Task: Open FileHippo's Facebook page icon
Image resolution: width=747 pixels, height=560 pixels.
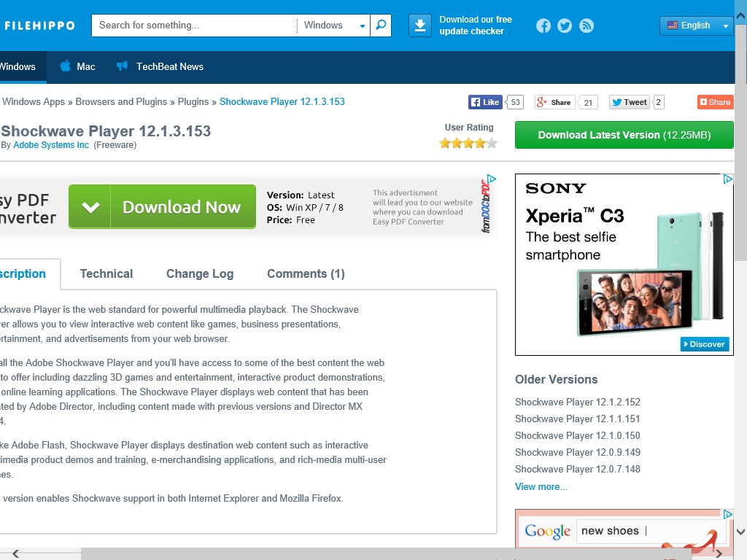Action: [543, 26]
